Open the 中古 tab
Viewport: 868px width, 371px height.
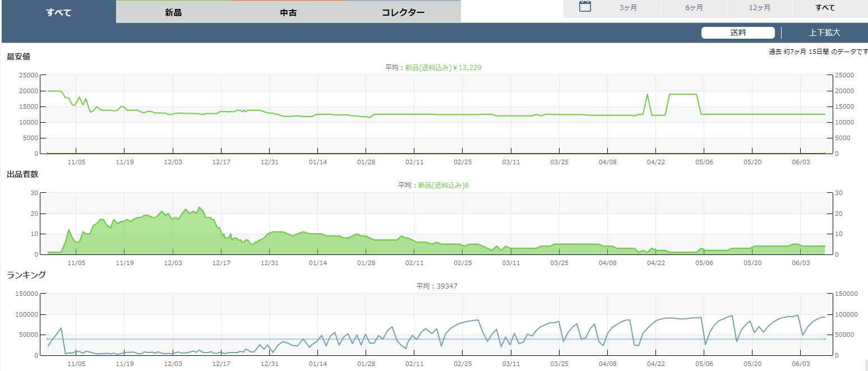288,12
